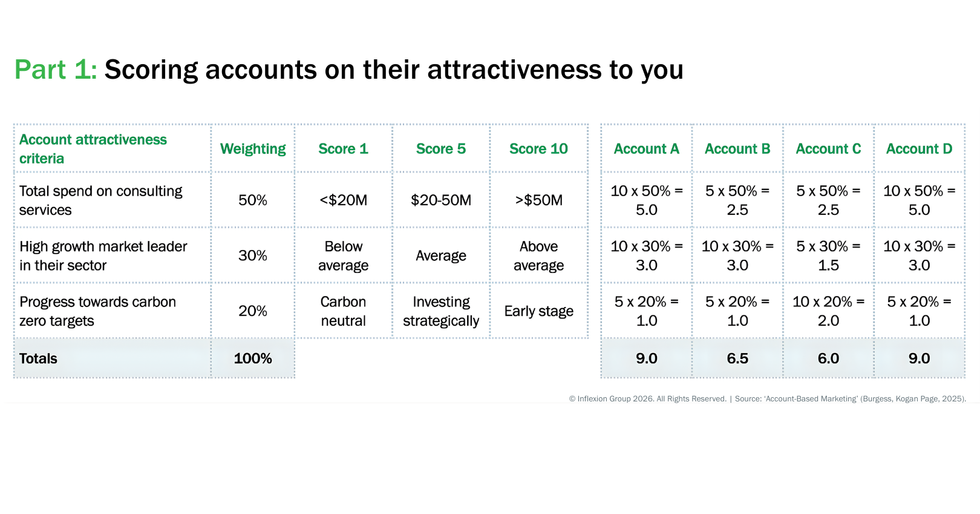Select the 'Account D' column header

click(x=919, y=149)
